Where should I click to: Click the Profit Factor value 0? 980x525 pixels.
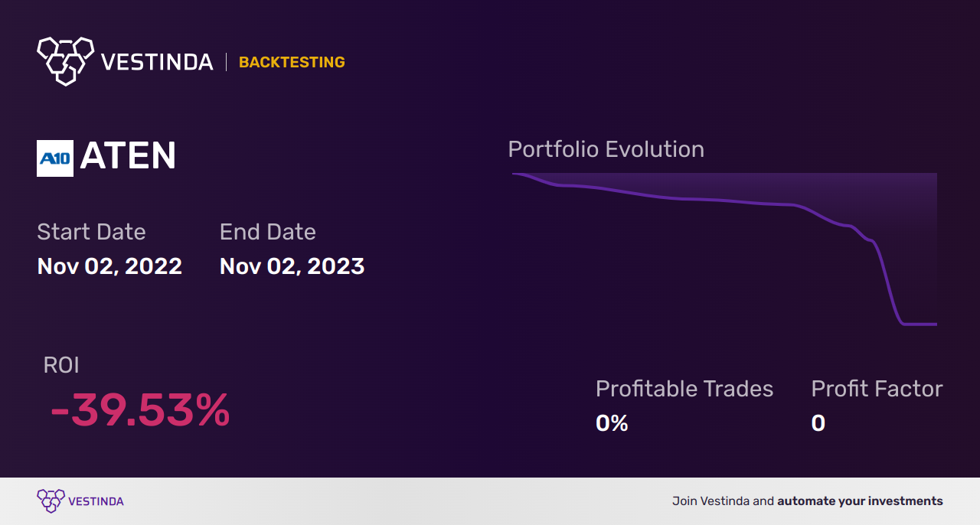pos(818,423)
